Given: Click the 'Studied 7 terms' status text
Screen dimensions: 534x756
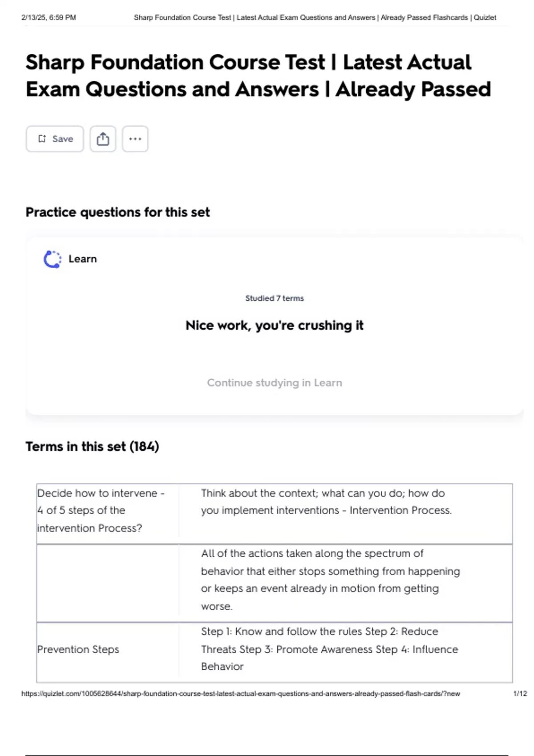Looking at the screenshot, I should coord(275,298).
